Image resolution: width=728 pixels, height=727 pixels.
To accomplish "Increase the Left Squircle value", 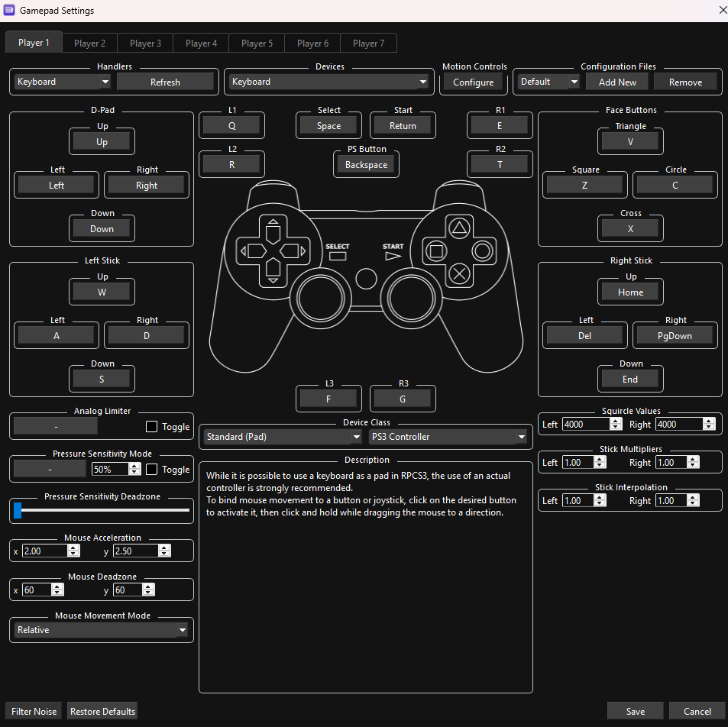I will pyautogui.click(x=616, y=421).
